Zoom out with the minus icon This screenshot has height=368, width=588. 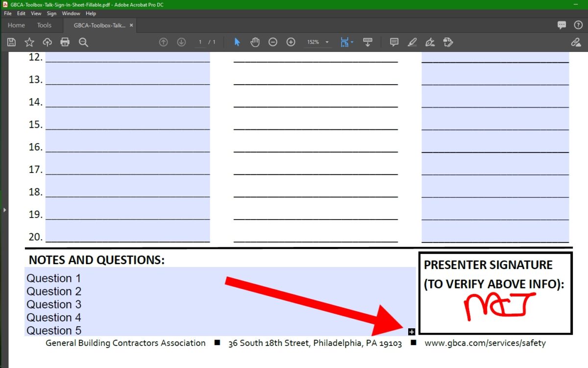[x=273, y=42]
